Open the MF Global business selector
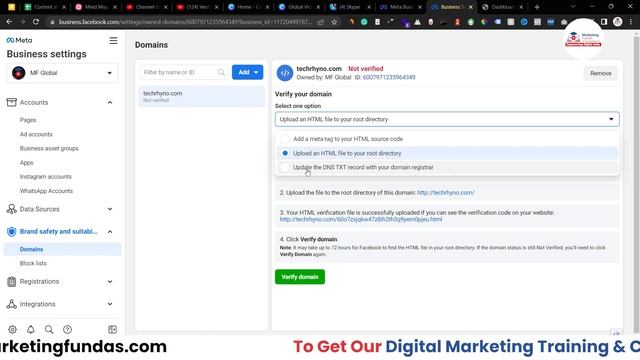The height and width of the screenshot is (360, 640). (x=62, y=73)
